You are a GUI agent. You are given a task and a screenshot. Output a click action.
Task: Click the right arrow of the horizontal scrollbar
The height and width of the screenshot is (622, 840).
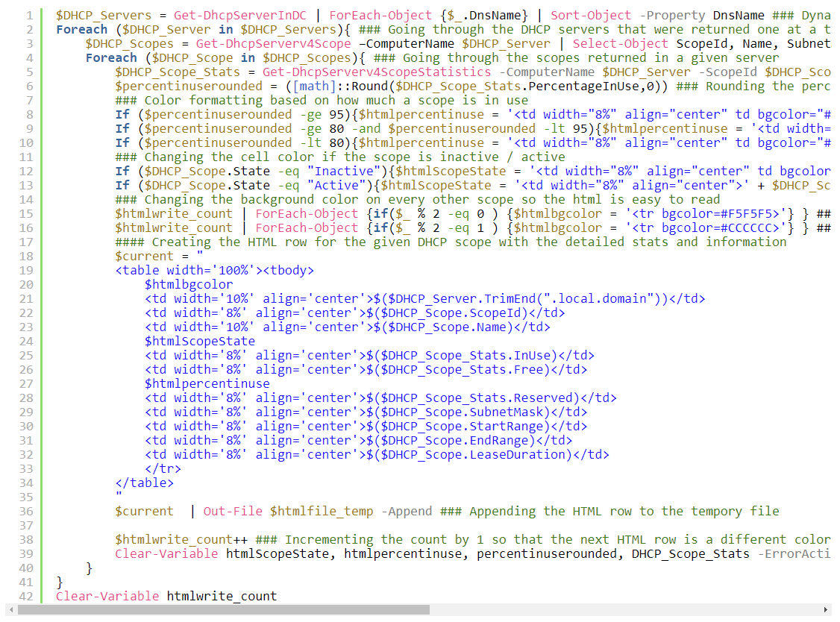click(x=824, y=610)
